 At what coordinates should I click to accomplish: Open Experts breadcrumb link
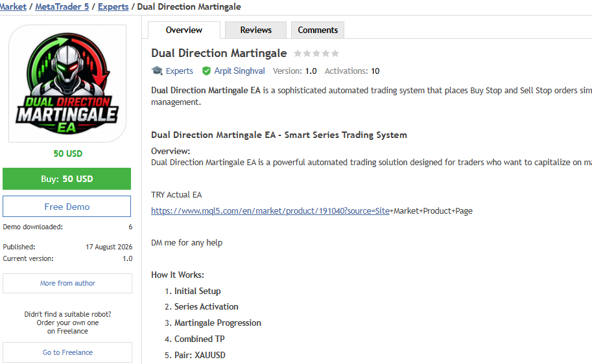pyautogui.click(x=113, y=6)
